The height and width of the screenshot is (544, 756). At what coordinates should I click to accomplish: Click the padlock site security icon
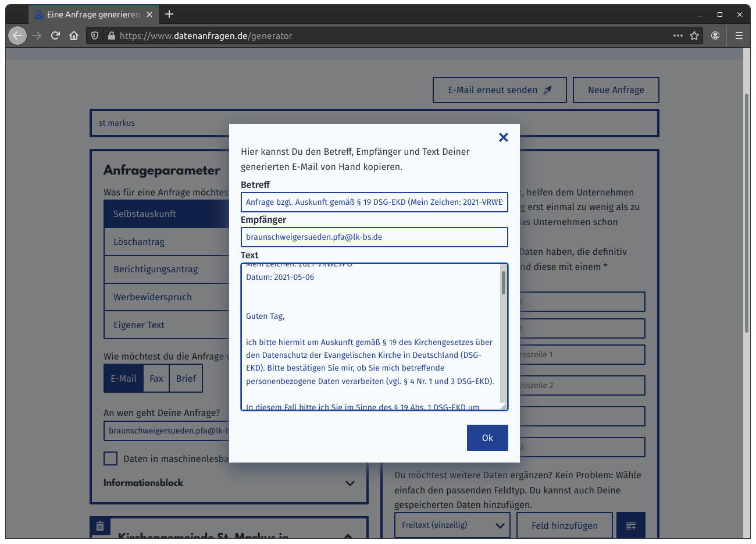coord(111,35)
